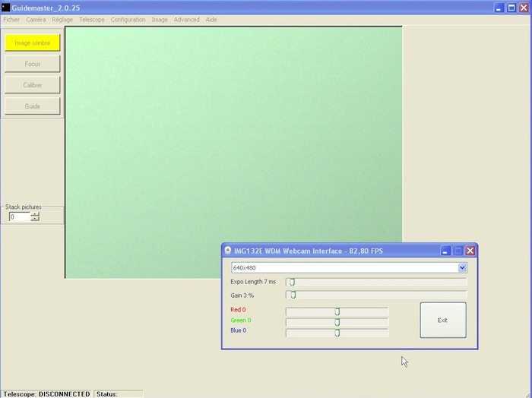Open the Image menu
This screenshot has width=532, height=398.
pos(160,20)
